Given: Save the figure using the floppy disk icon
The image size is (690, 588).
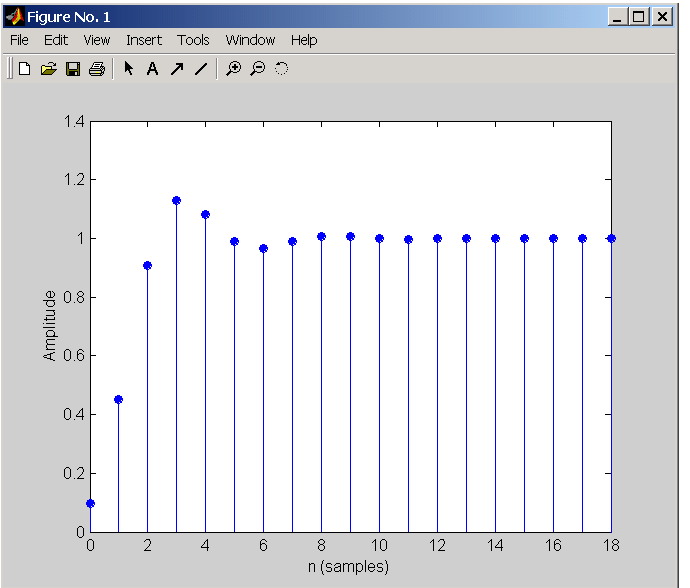Looking at the screenshot, I should [x=72, y=69].
